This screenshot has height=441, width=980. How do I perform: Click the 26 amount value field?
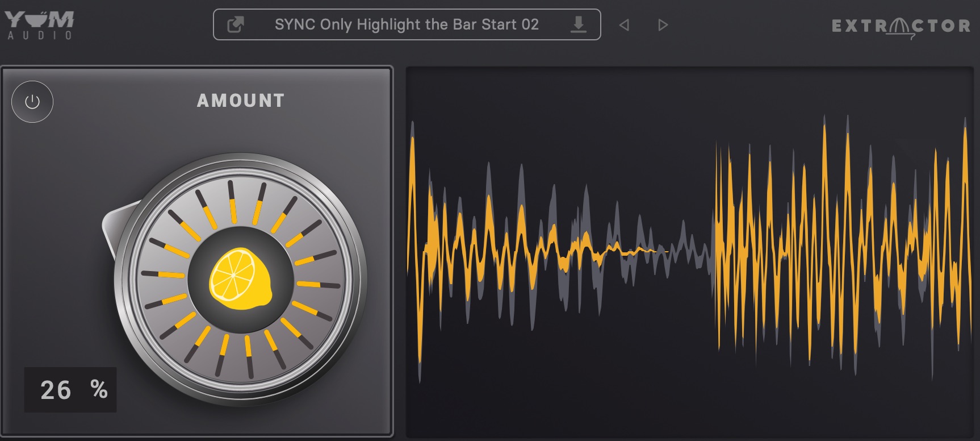point(56,390)
